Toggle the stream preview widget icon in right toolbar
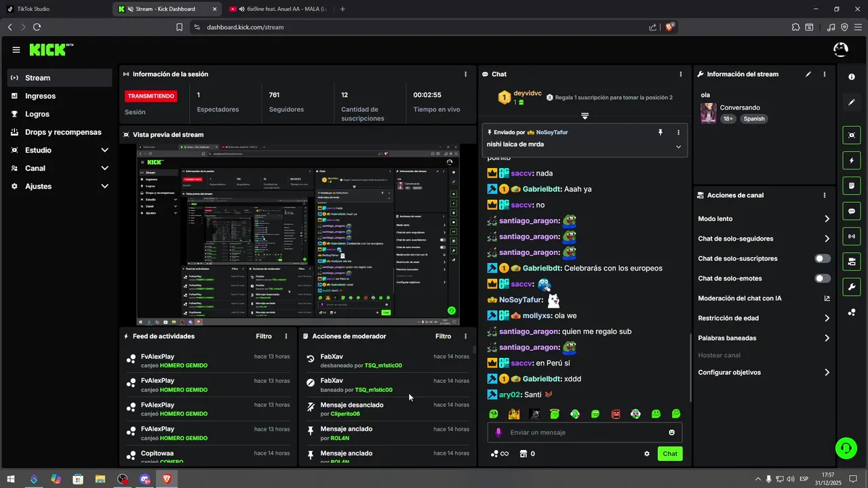The height and width of the screenshot is (488, 868). pos(852,136)
